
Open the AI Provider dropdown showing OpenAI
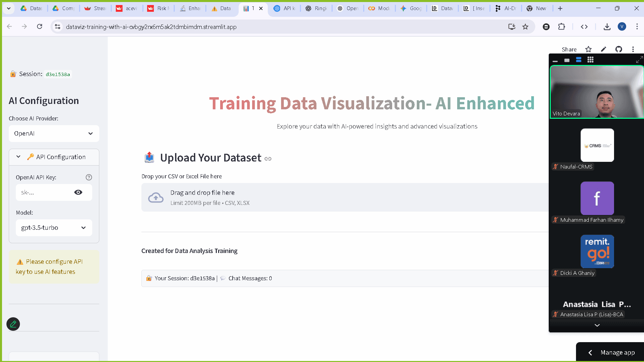coord(54,134)
